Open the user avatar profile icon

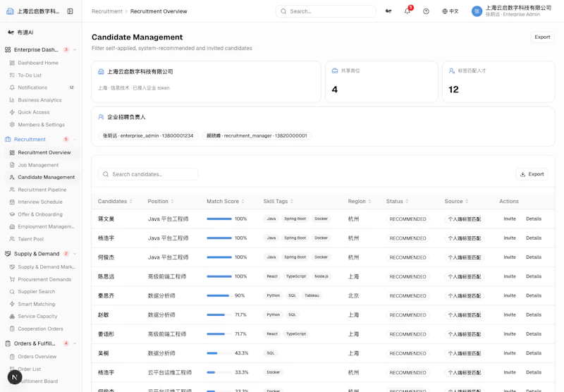[477, 11]
